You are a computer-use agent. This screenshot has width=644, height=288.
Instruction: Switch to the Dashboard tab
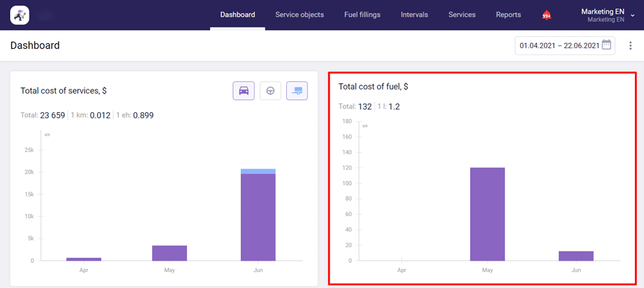237,14
